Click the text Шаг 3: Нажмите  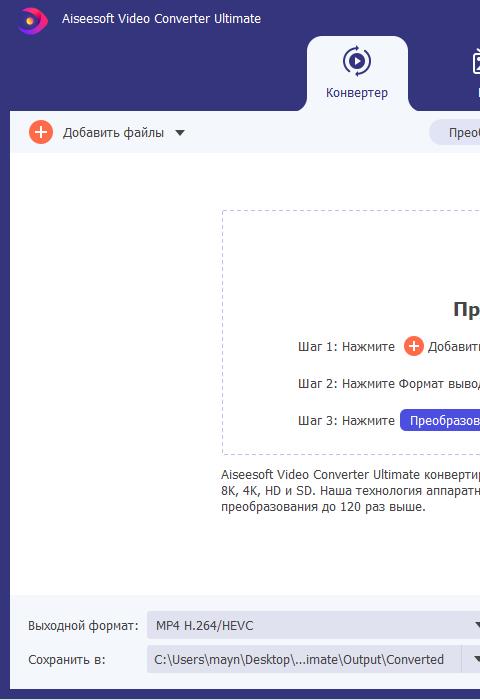(346, 421)
